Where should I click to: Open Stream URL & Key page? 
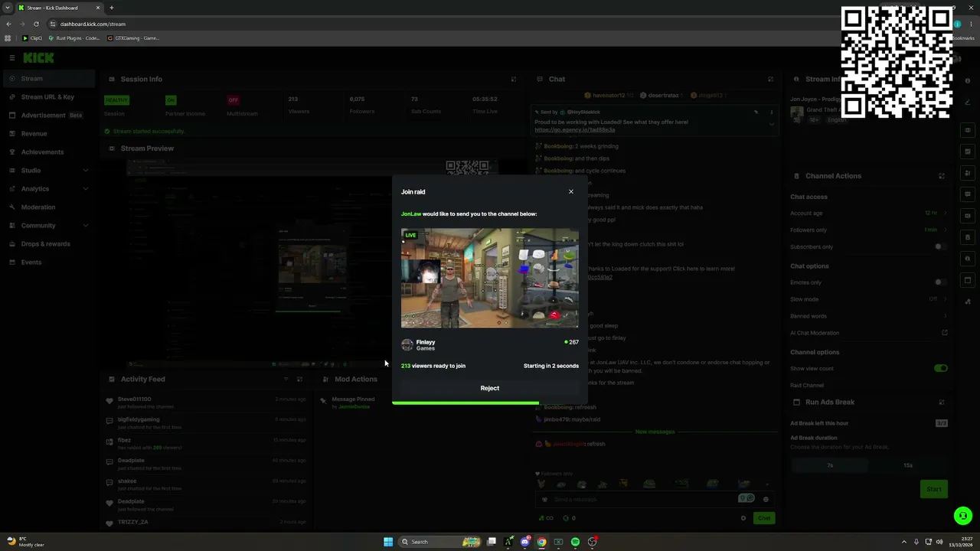pyautogui.click(x=49, y=97)
